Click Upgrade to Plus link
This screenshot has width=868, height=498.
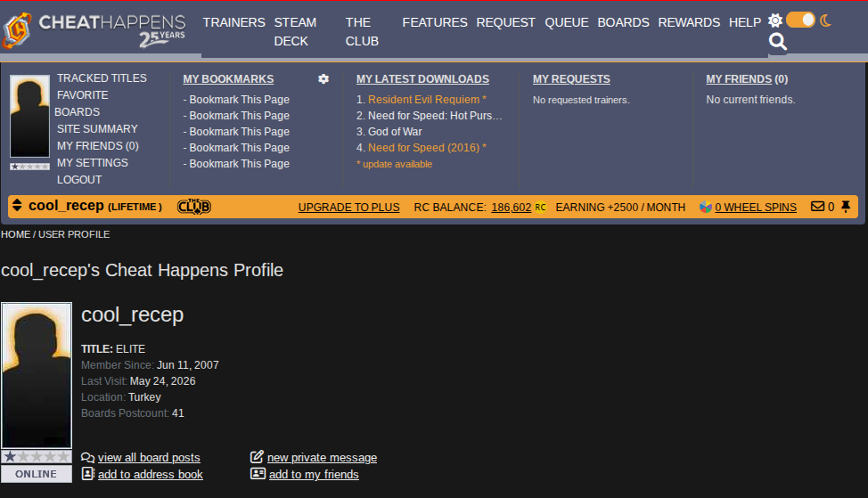coord(348,208)
